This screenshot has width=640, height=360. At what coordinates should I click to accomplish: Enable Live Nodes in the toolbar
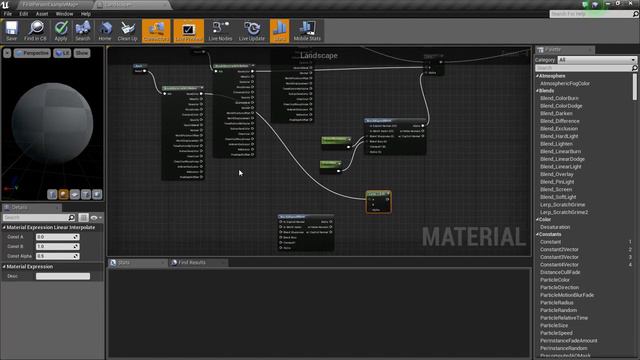click(220, 31)
